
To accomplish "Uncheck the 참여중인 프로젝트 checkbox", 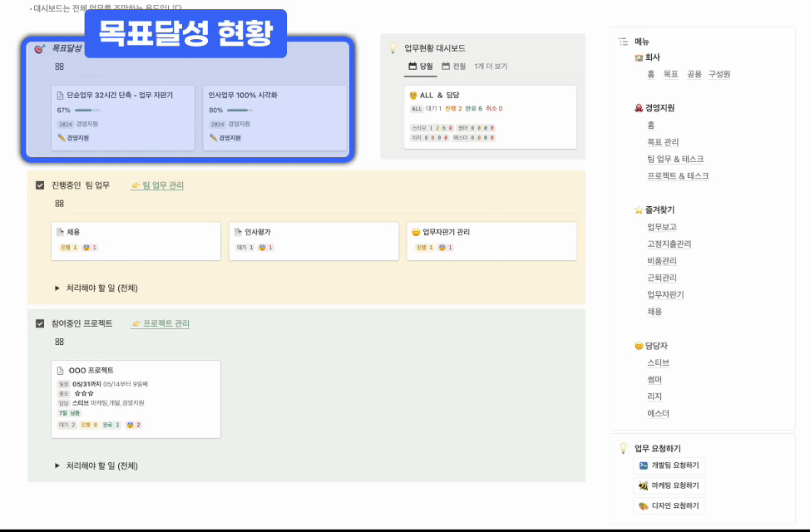I will point(40,323).
